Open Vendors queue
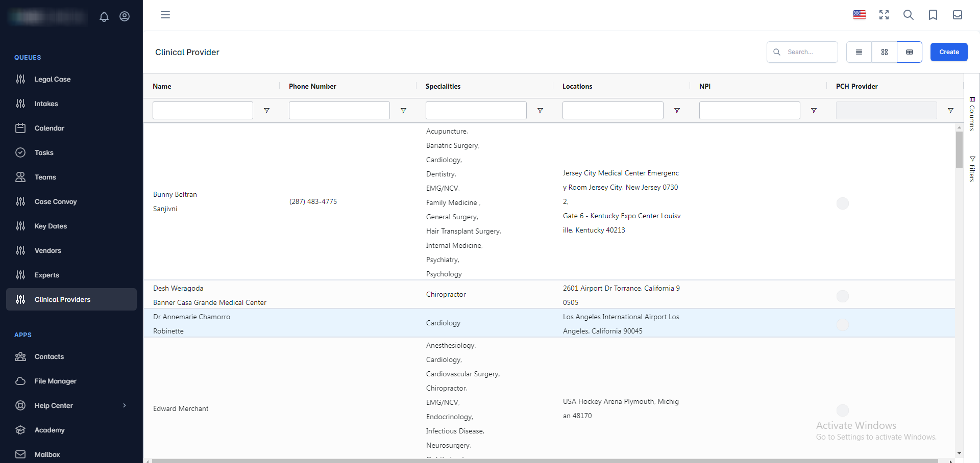Image resolution: width=980 pixels, height=463 pixels. coord(71,250)
